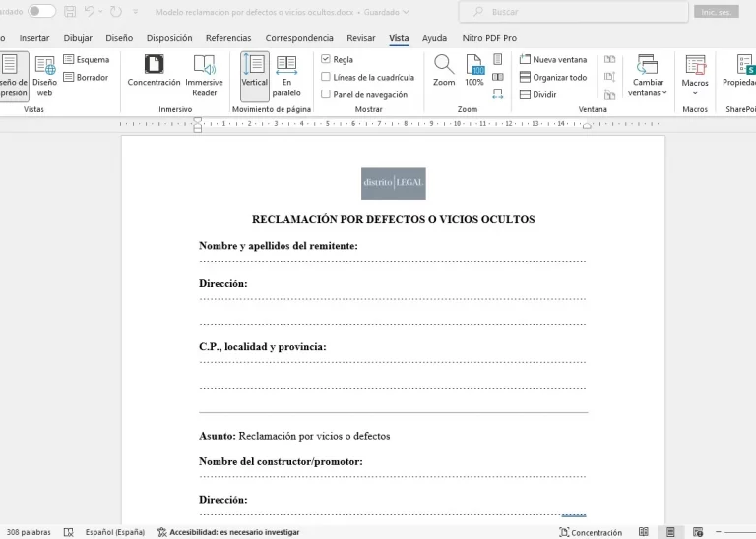Click Synchronous Scrolling icon
Image resolution: width=756 pixels, height=539 pixels.
coord(610,77)
